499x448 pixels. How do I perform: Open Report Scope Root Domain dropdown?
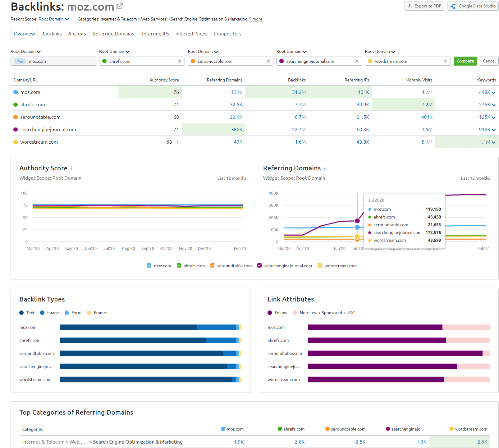pos(54,19)
